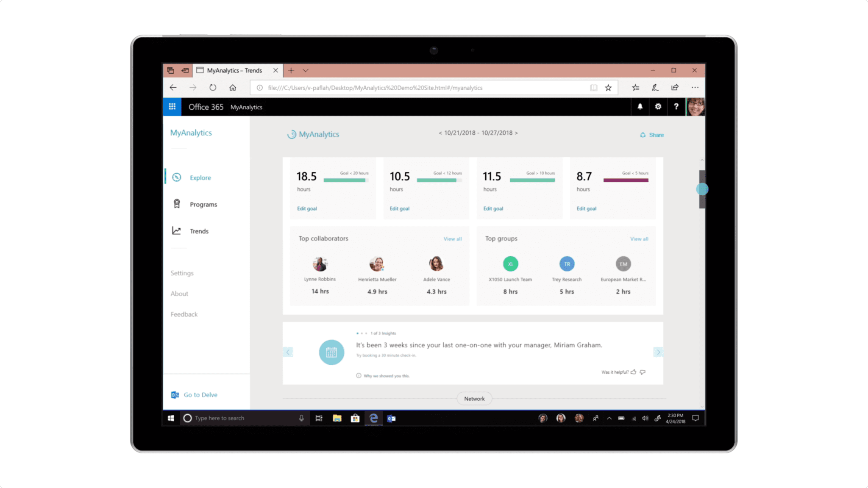Open the settings gear in Office header

[x=658, y=107]
